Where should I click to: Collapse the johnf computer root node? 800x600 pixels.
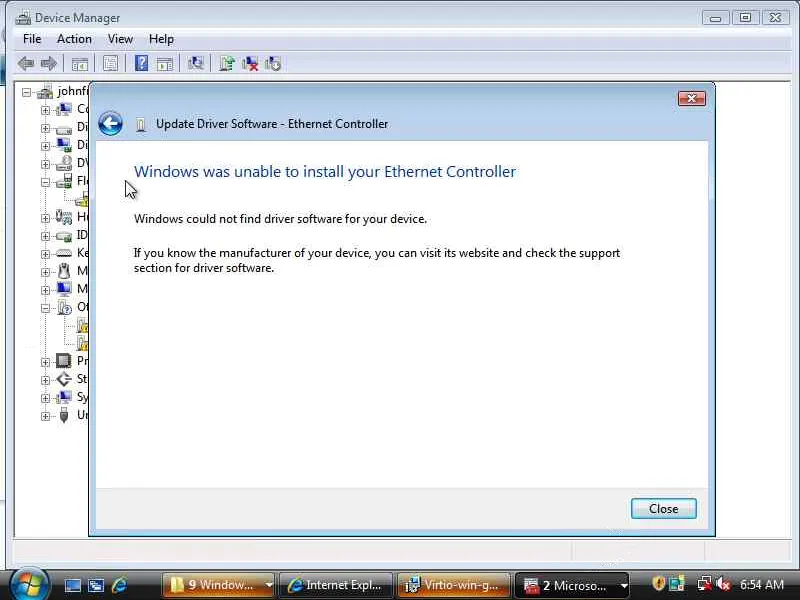(x=27, y=92)
